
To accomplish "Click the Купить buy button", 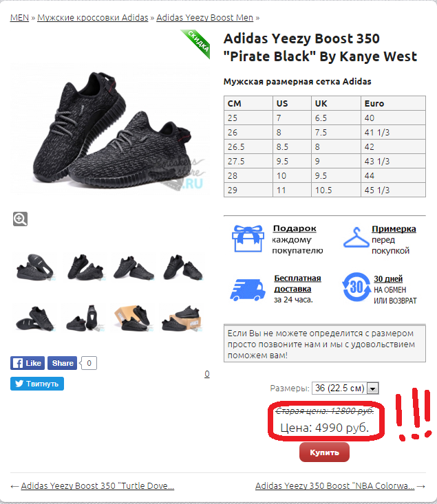I will (x=324, y=452).
